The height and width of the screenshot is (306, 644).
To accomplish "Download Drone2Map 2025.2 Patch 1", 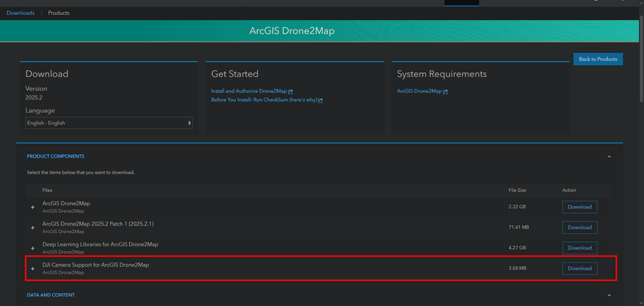I will click(x=580, y=227).
